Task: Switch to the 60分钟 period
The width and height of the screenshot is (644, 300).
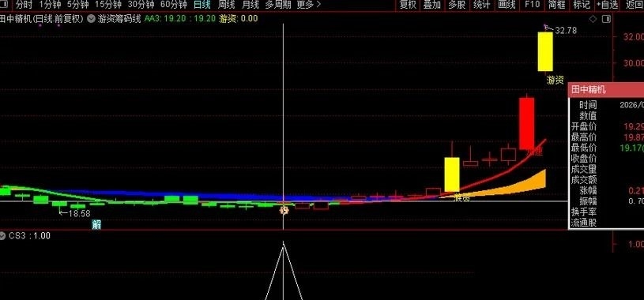Action: pyautogui.click(x=174, y=5)
